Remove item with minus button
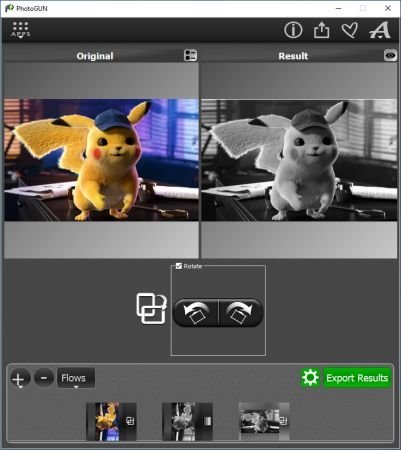This screenshot has height=450, width=401. 44,378
